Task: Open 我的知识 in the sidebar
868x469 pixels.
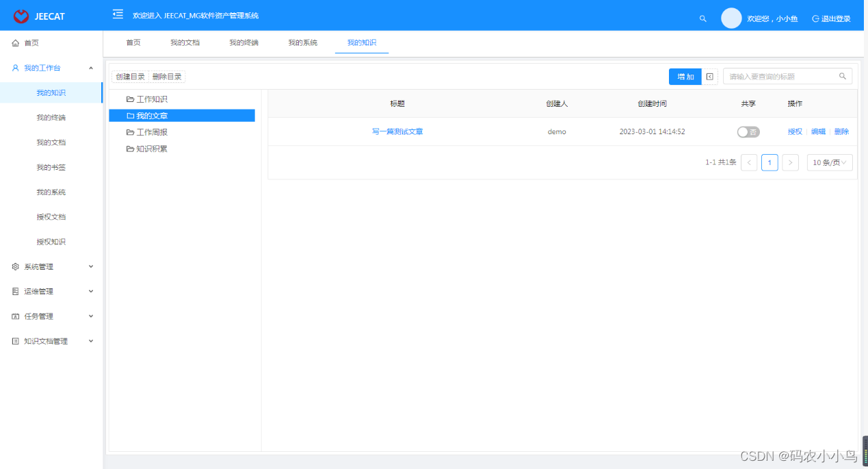Action: (51, 93)
